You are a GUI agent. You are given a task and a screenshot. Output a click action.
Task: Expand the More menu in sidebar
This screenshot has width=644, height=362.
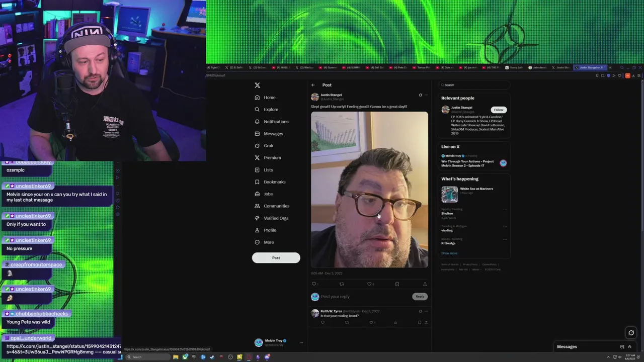point(264,242)
